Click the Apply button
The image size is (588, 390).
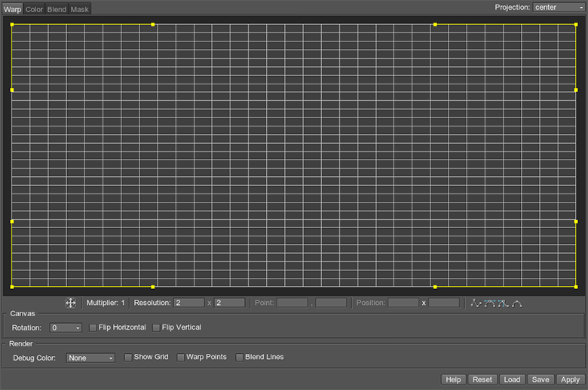coord(570,379)
